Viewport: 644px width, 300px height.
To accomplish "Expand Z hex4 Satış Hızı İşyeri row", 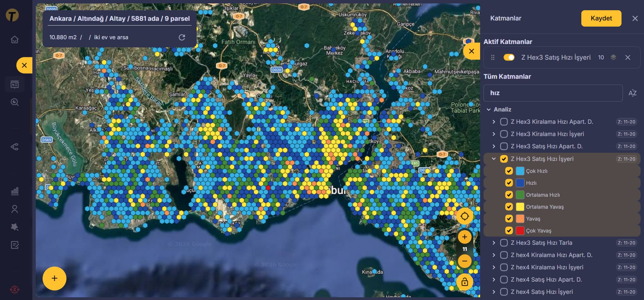I will pyautogui.click(x=494, y=292).
